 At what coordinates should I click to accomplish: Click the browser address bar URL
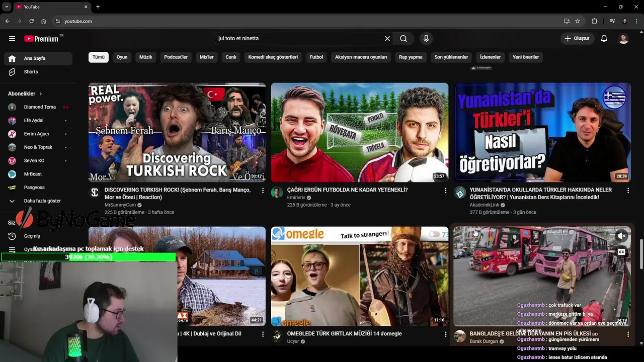point(78,21)
